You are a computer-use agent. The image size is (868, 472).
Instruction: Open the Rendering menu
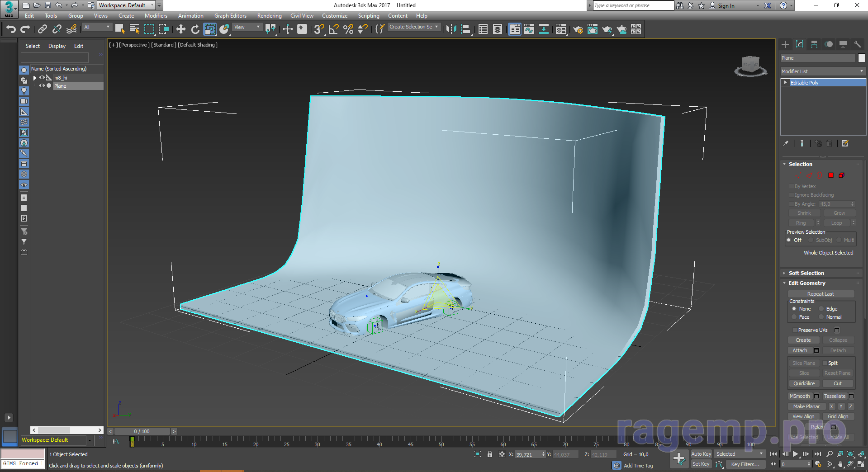point(269,16)
